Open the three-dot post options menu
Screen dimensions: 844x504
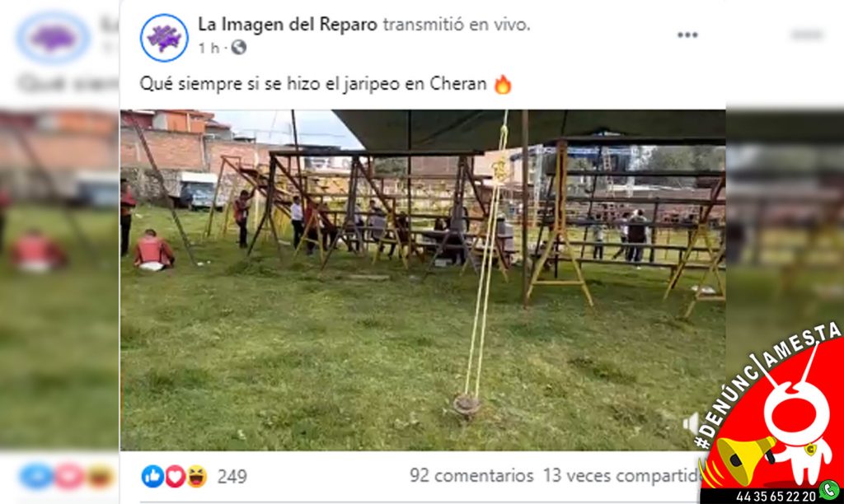click(x=687, y=35)
